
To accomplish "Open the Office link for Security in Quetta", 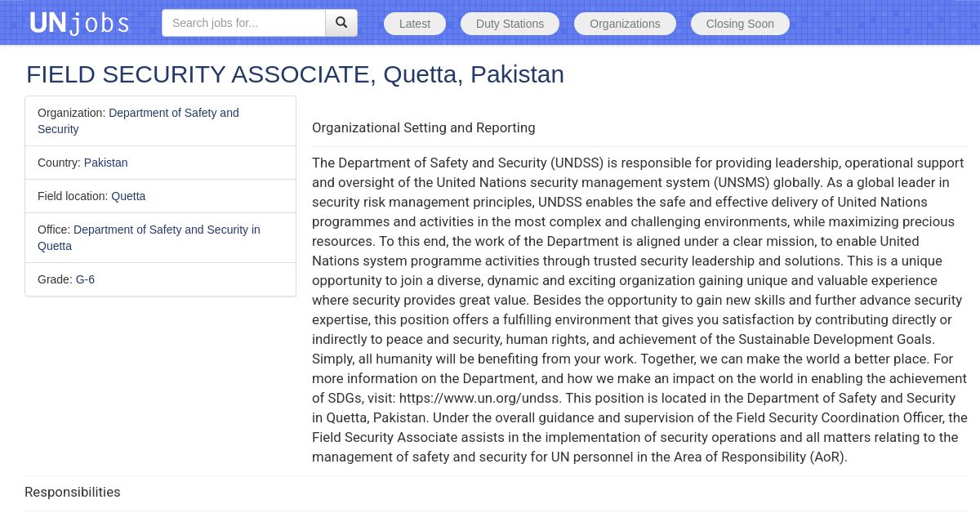I will tap(167, 230).
